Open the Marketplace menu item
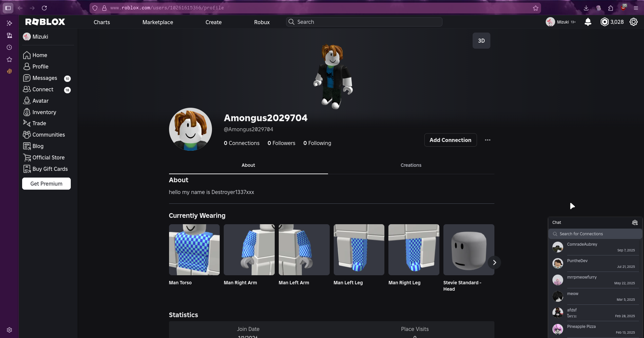The image size is (644, 338). (x=158, y=22)
